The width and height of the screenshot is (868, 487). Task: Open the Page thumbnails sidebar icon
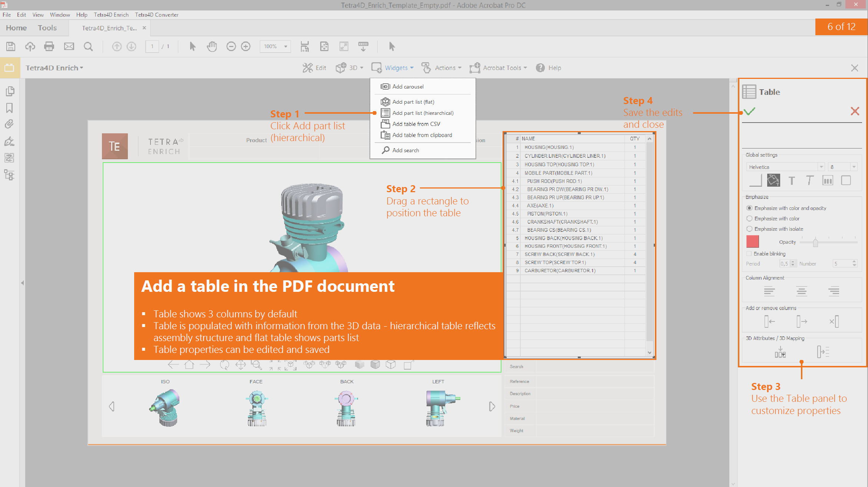[10, 91]
